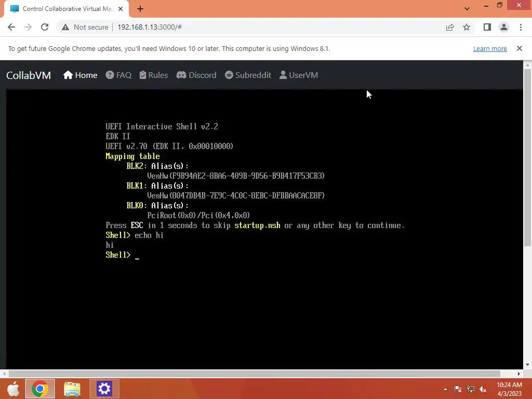Click the UserVM person icon
532x399 pixels.
tap(283, 75)
